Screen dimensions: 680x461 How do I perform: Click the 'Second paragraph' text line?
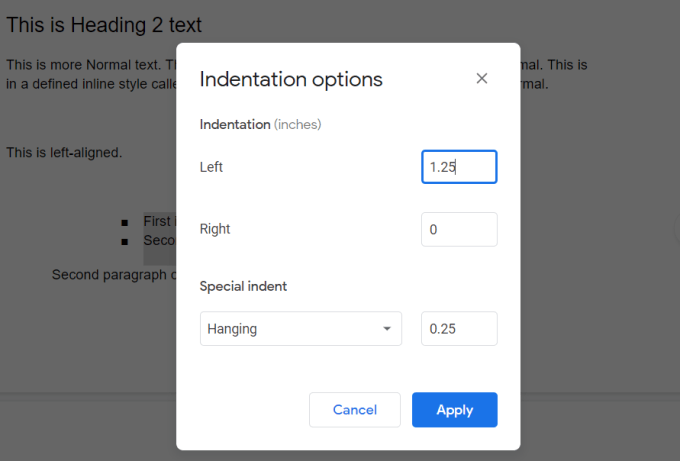pos(113,274)
